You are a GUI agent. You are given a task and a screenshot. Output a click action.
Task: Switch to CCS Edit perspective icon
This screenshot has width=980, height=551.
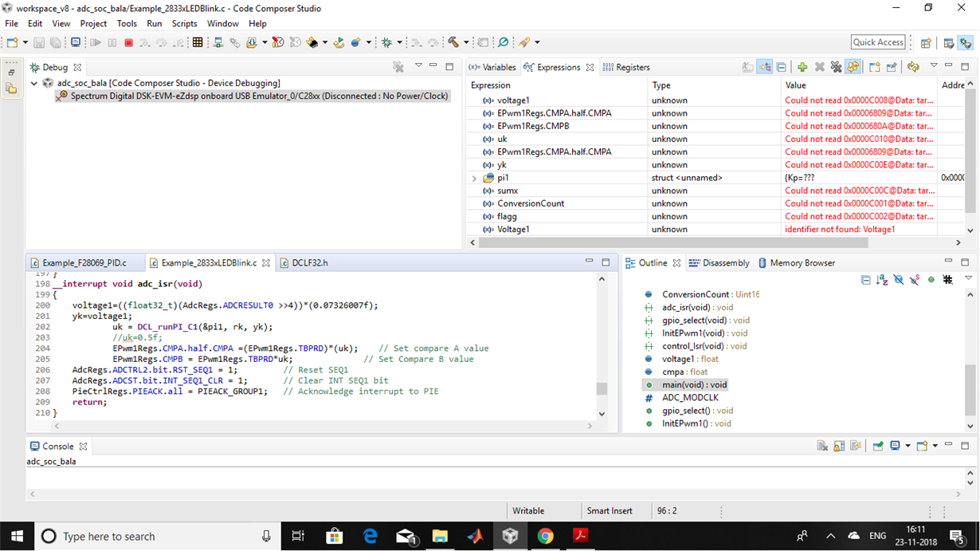click(949, 43)
